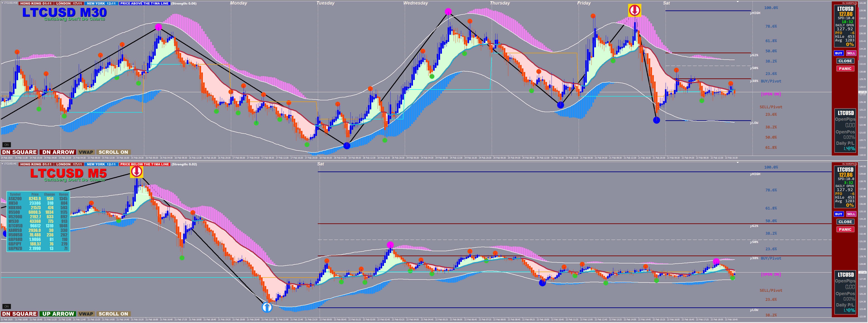Click blue swing-low dot on Friday's low

click(x=656, y=120)
